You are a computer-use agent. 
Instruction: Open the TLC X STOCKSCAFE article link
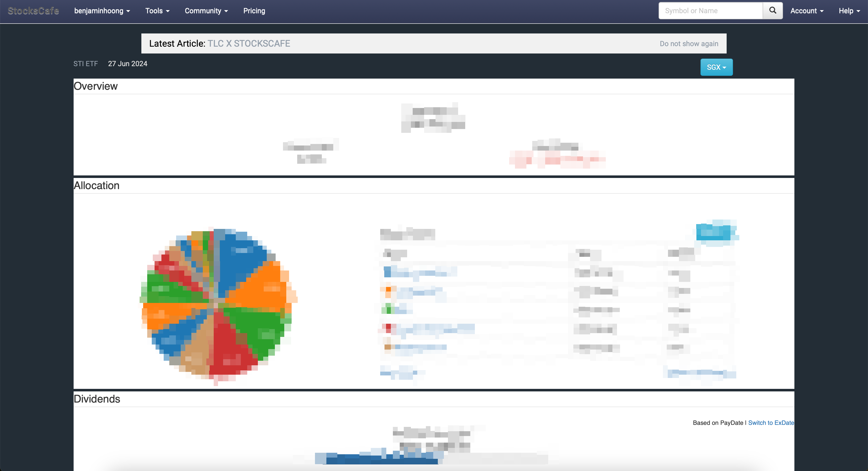click(x=248, y=43)
